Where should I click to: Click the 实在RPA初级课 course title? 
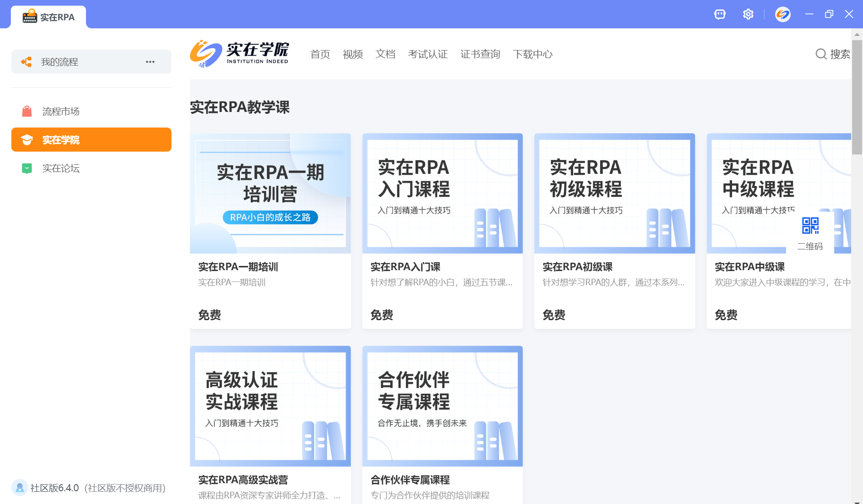578,267
